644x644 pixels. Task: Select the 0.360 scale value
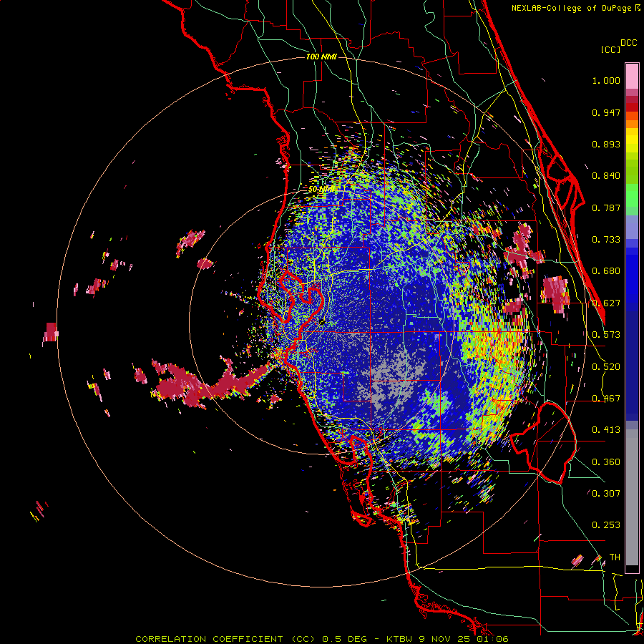click(x=606, y=462)
